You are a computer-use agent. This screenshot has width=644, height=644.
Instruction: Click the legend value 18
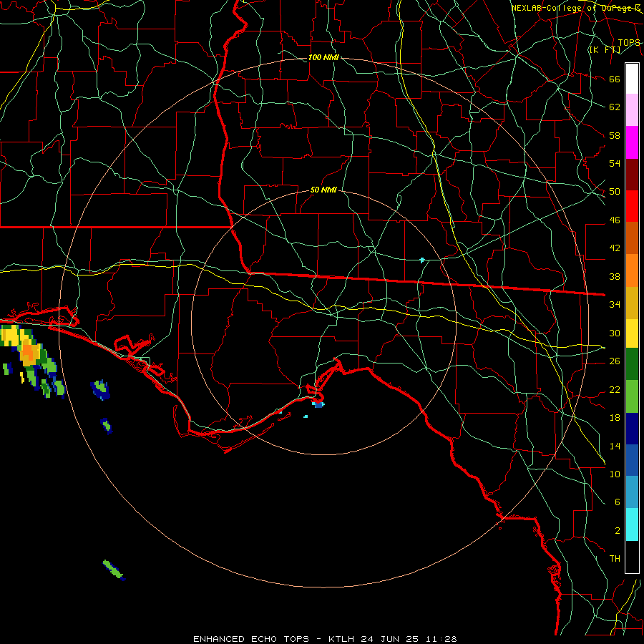coord(615,418)
